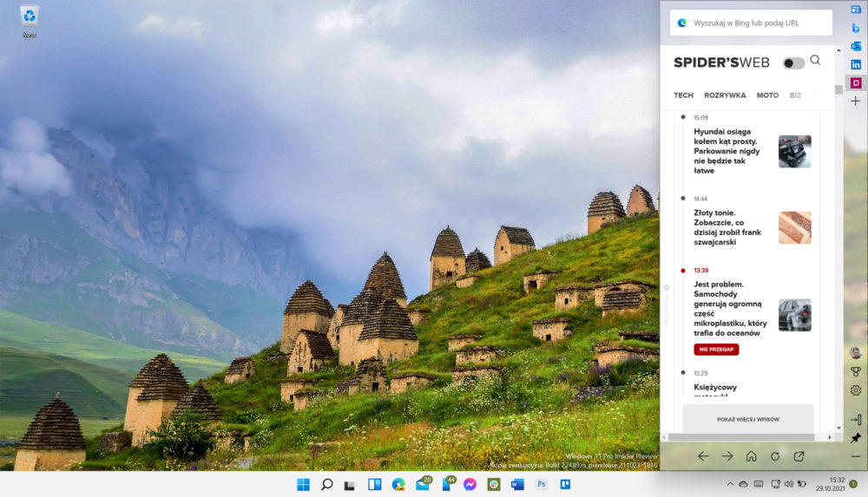Open Messenger from taskbar
This screenshot has height=497, width=868.
470,484
